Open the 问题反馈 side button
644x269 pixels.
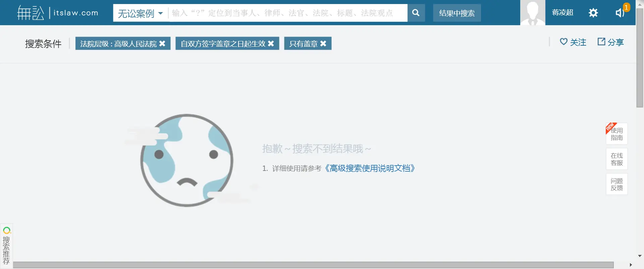[x=616, y=184]
